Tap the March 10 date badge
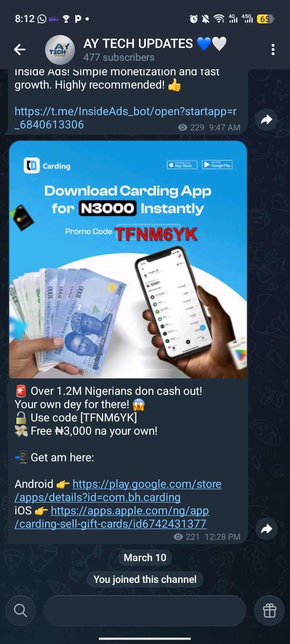 point(145,557)
